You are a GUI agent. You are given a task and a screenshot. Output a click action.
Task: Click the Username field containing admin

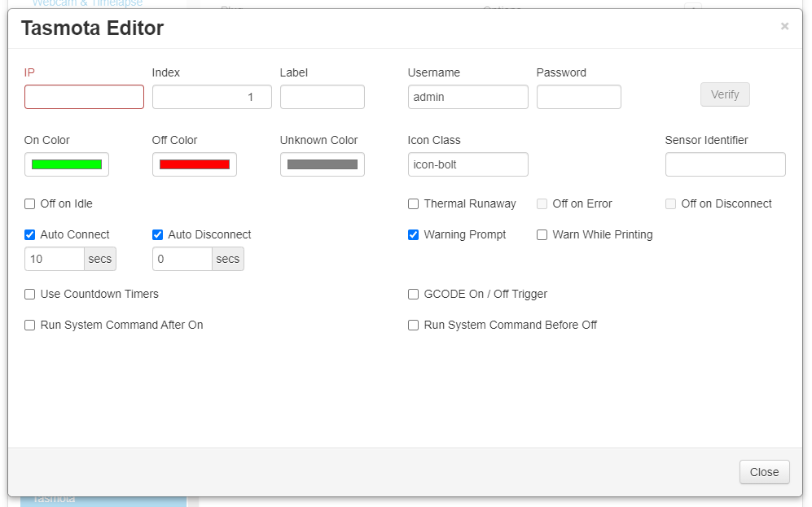[x=467, y=97]
